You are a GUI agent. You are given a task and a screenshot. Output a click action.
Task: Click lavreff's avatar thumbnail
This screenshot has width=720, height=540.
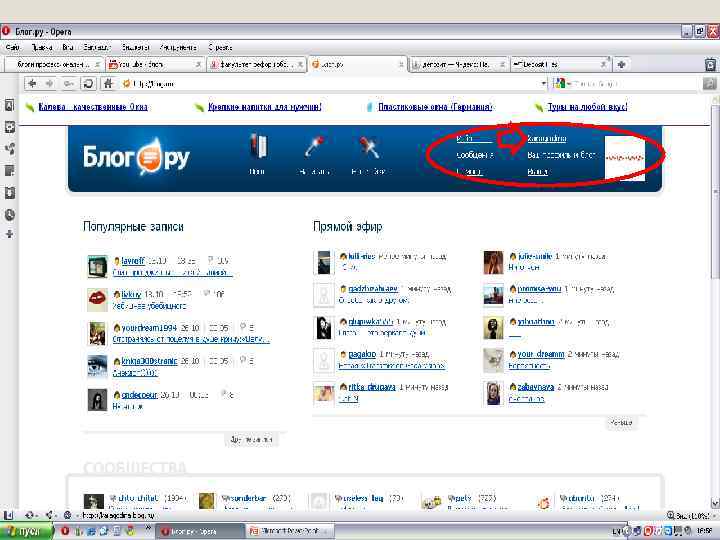[97, 266]
